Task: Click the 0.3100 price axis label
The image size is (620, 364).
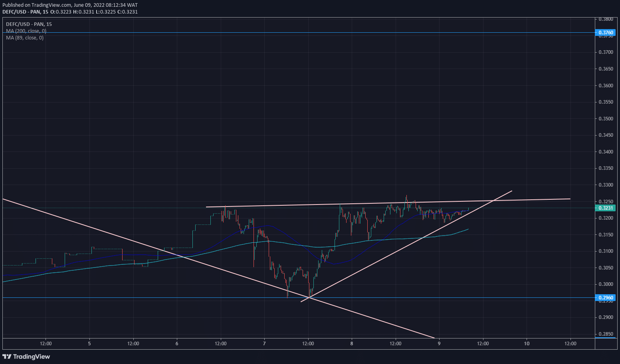Action: pos(606,251)
